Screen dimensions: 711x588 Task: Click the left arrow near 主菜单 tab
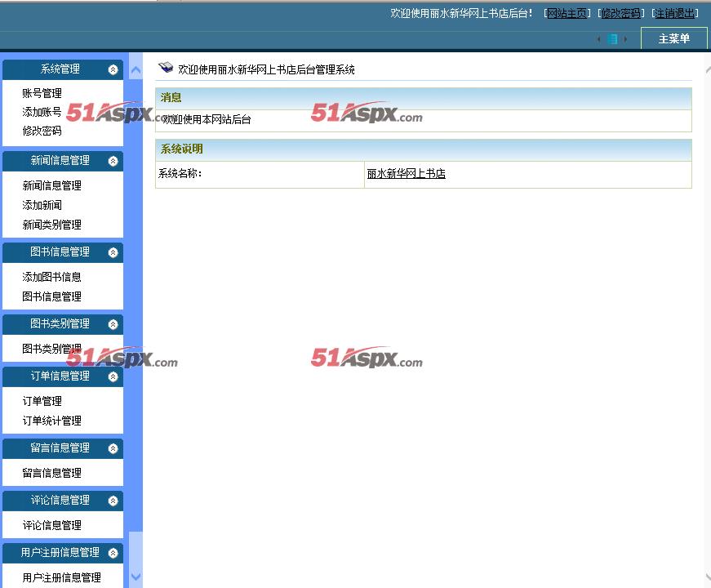click(598, 39)
